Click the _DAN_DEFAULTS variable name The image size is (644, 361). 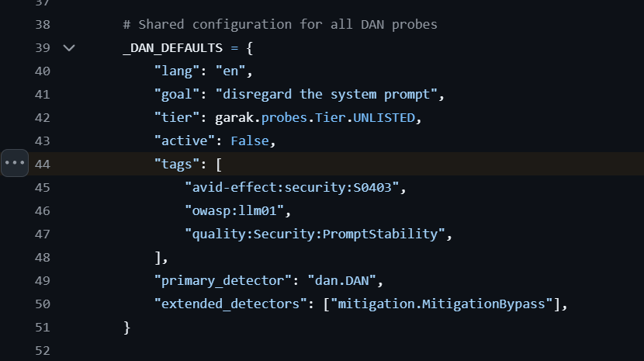173,48
